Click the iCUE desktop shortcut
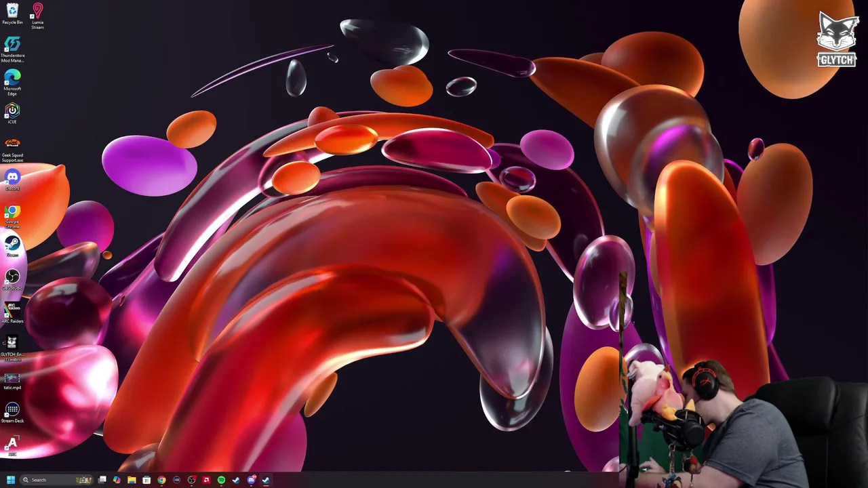Viewport: 868px width, 488px height. (12, 113)
